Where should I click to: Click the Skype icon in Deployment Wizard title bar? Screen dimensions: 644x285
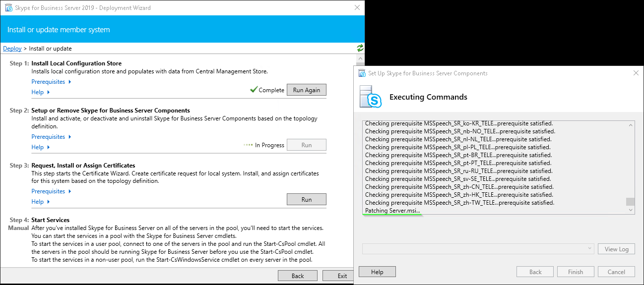(x=8, y=8)
